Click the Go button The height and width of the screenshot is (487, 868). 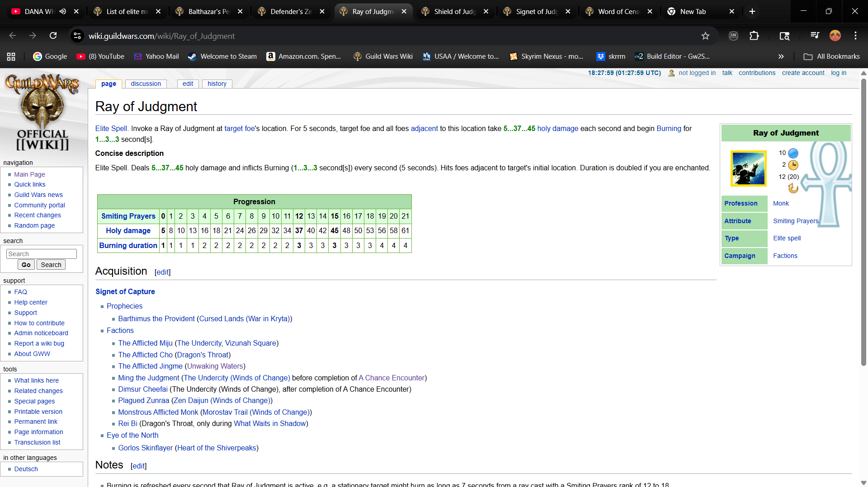[26, 265]
